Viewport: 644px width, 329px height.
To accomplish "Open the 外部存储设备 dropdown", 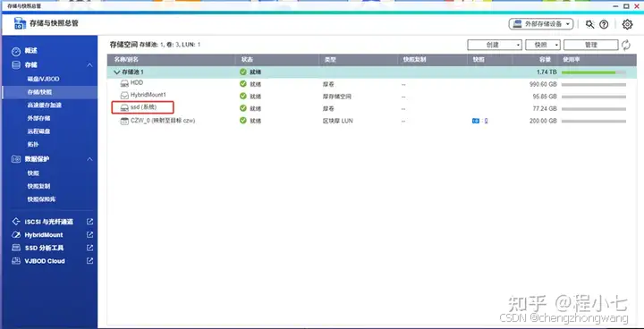I will (541, 24).
